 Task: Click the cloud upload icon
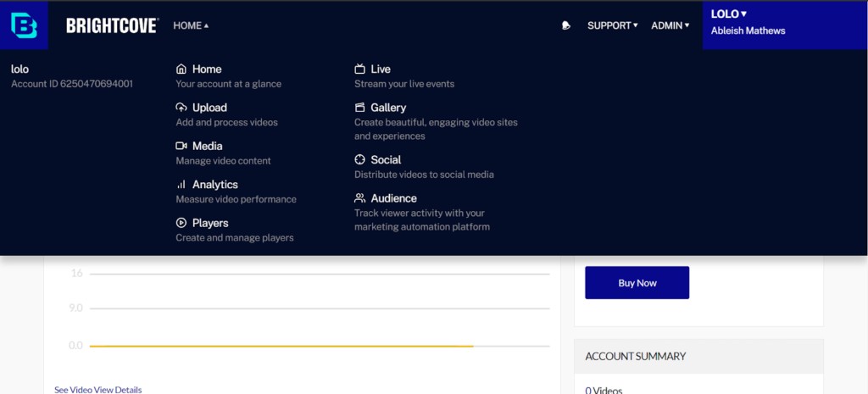click(181, 108)
